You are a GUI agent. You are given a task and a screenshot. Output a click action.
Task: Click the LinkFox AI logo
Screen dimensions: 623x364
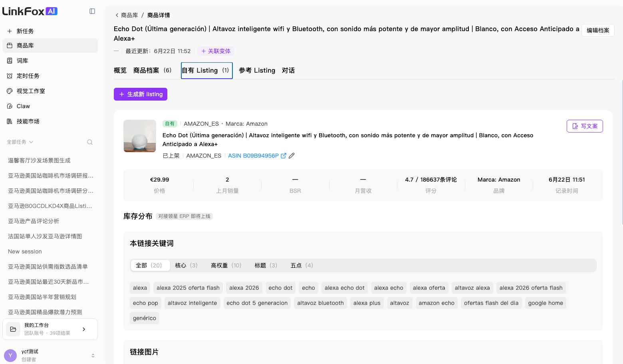click(30, 11)
